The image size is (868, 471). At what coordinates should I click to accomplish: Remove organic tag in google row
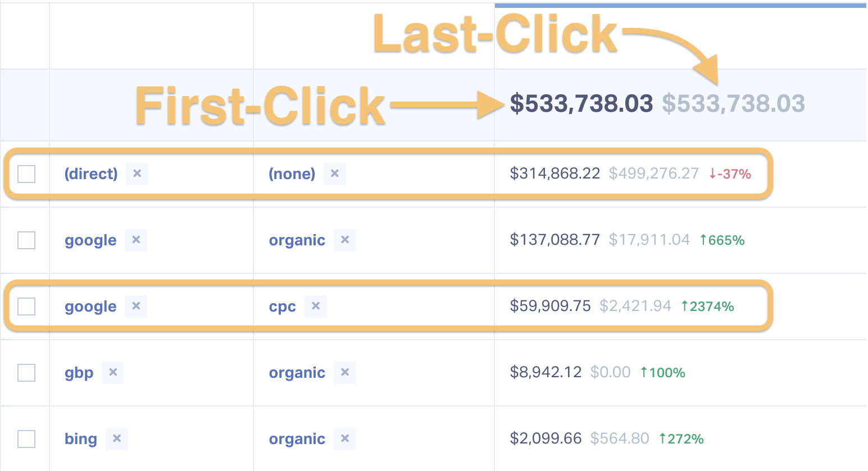pos(345,240)
